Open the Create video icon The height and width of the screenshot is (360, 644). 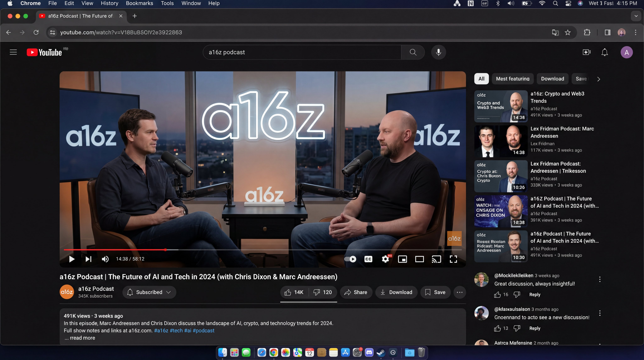(x=586, y=52)
